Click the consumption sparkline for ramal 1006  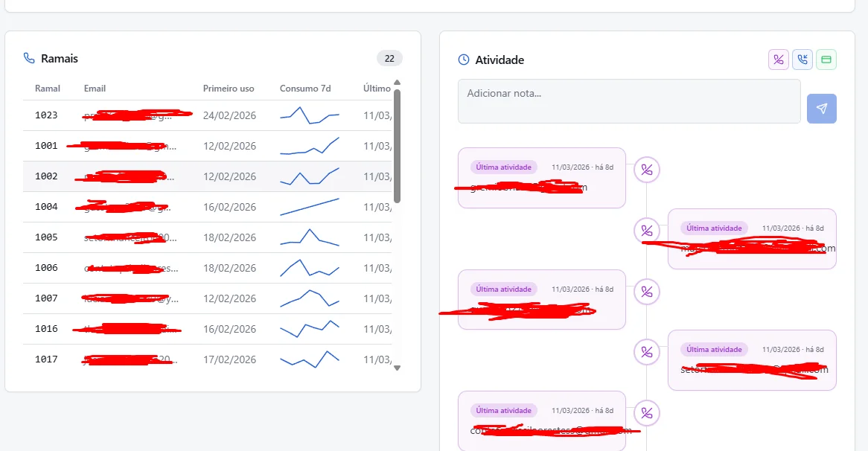click(310, 268)
